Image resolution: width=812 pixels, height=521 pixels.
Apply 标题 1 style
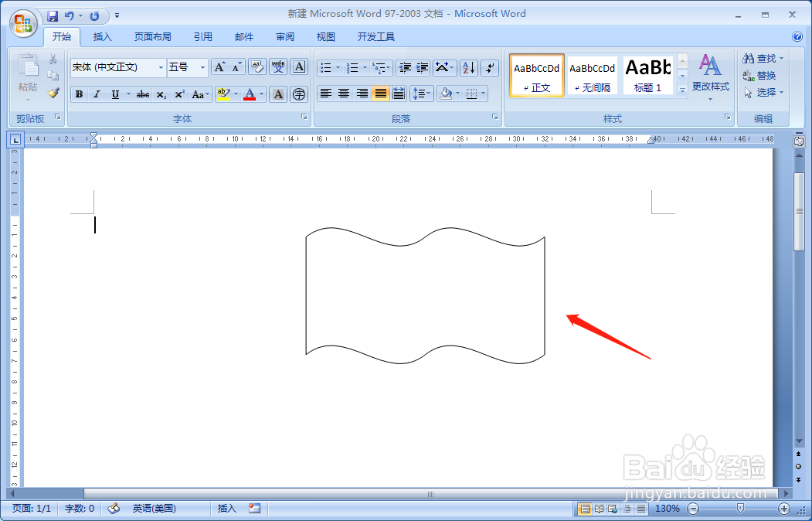coord(647,76)
